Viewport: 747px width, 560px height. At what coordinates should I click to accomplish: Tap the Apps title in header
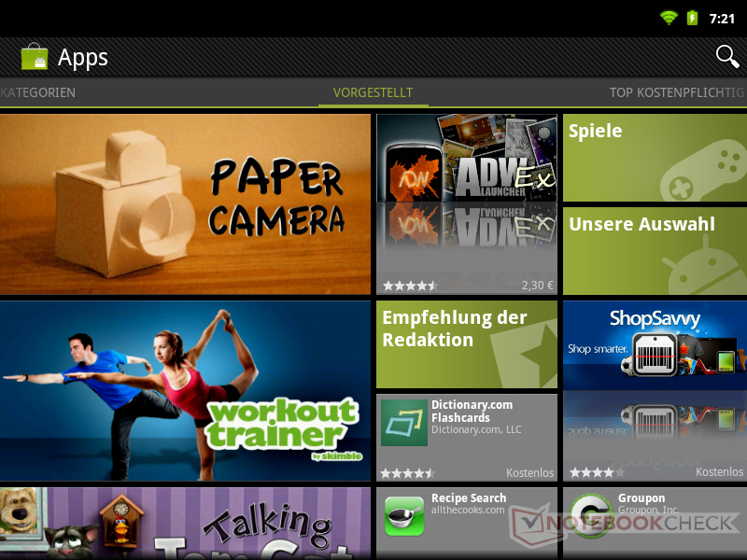[x=83, y=58]
